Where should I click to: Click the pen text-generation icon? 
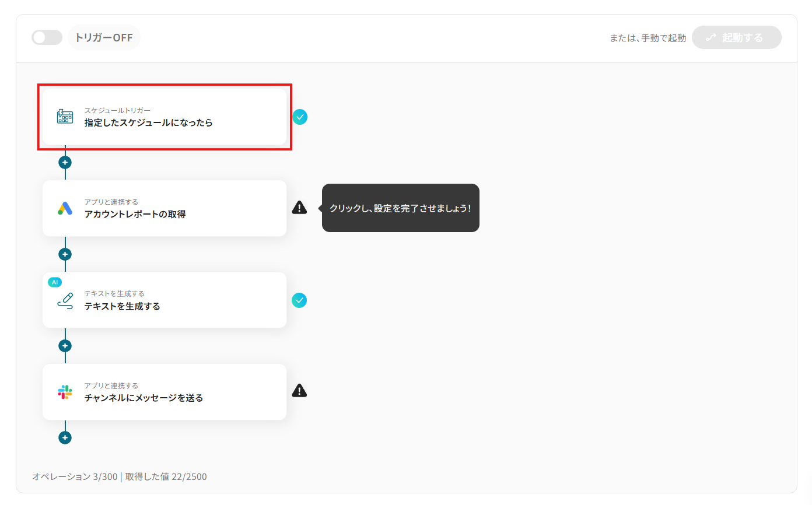coord(65,301)
